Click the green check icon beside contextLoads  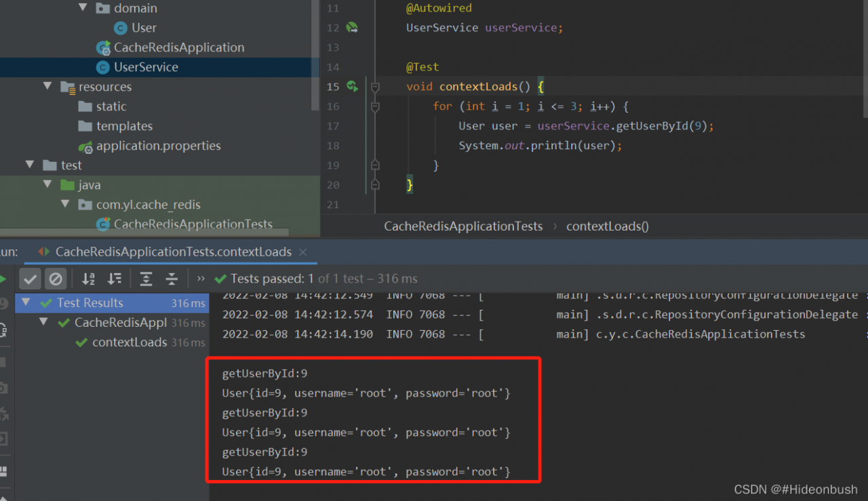point(81,342)
